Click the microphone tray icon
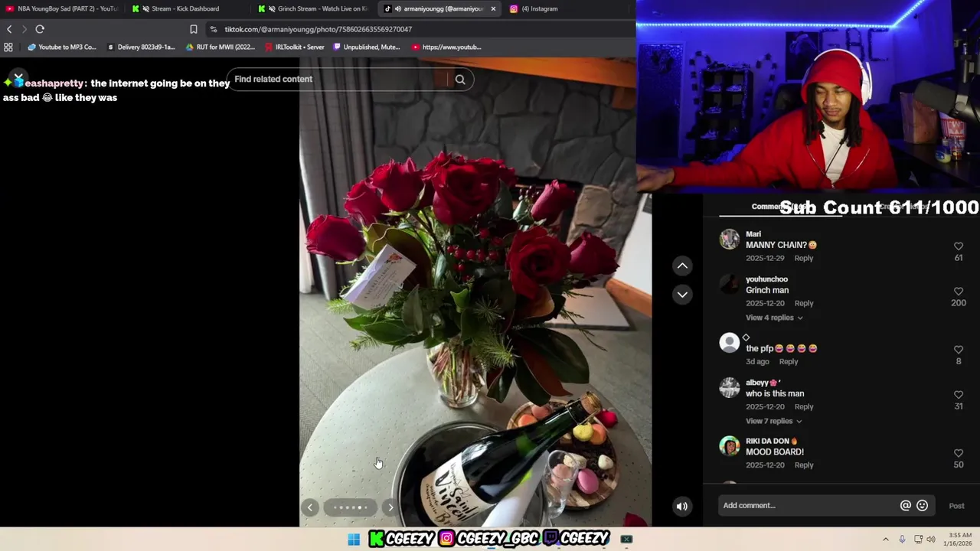Viewport: 980px width, 551px height. coord(902,540)
